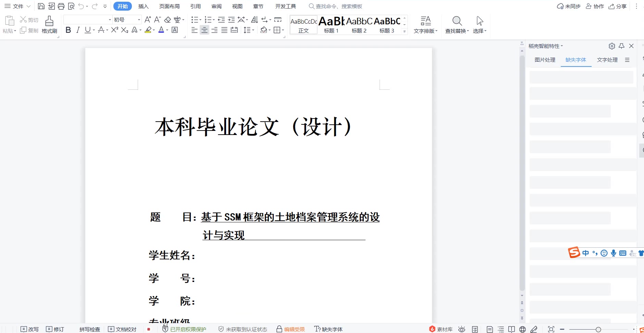Click the Sort A-Z icon
The width and height of the screenshot is (644, 333).
255,20
